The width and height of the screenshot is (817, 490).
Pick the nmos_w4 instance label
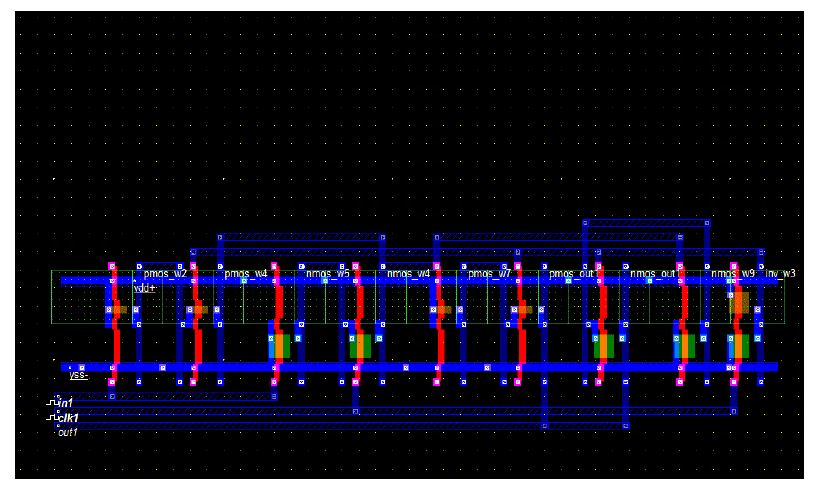pos(408,273)
